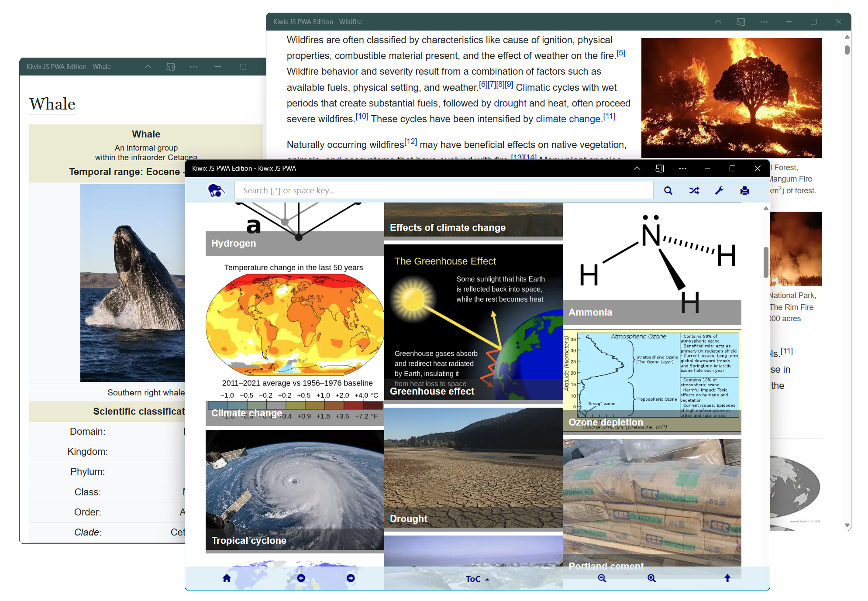
Task: Click the forward navigation arrow icon
Action: [x=351, y=578]
